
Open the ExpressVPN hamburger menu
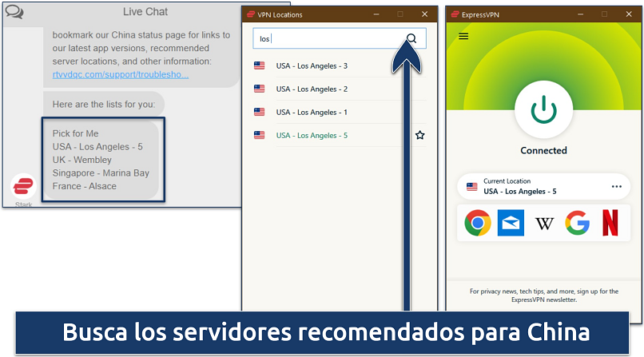[463, 37]
